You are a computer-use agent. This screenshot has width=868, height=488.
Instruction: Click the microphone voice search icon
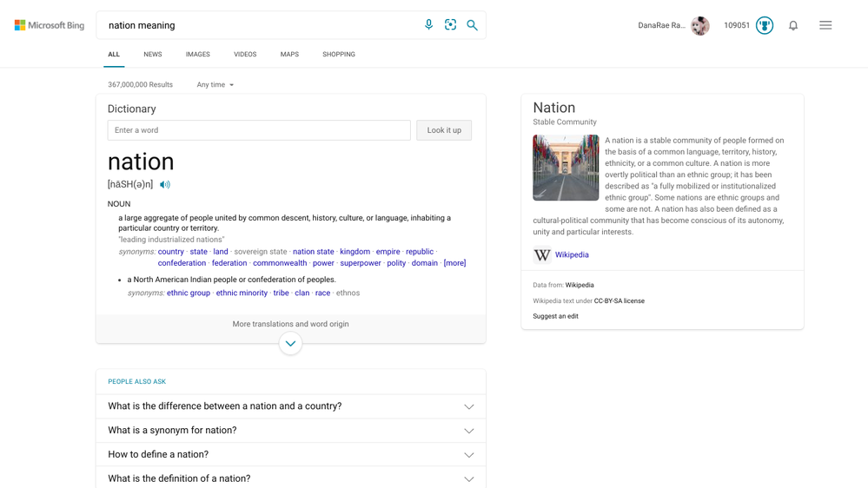428,25
